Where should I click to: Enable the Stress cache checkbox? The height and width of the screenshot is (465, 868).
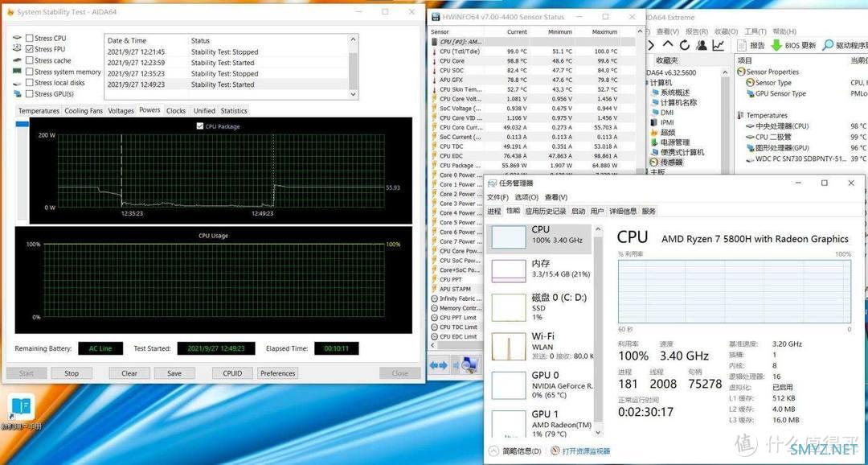click(30, 60)
